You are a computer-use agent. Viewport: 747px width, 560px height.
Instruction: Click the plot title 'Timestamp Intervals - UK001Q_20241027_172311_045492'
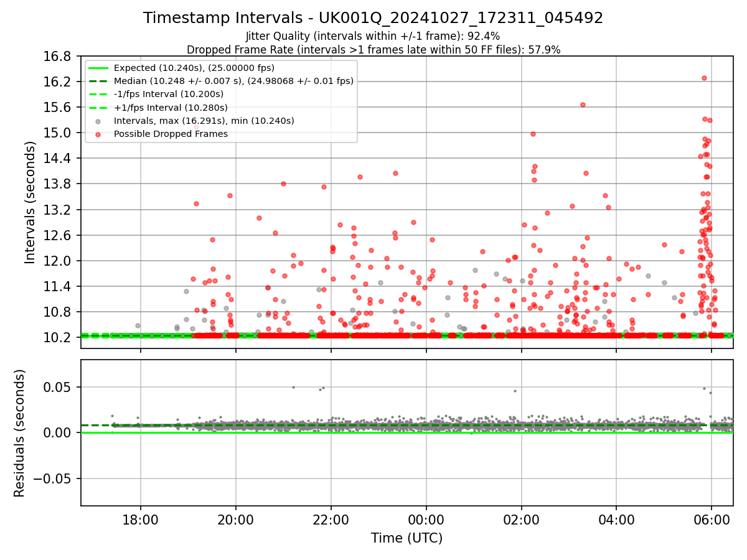pos(373,18)
